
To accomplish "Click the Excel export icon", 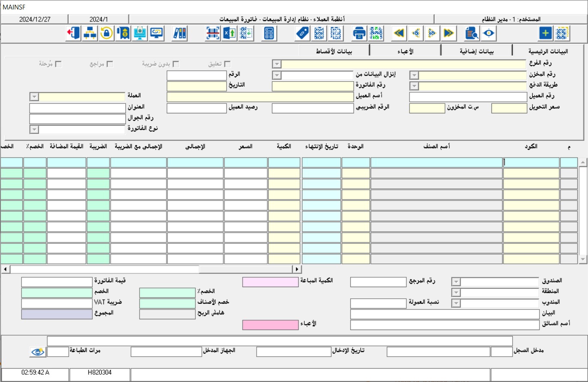I will 230,33.
